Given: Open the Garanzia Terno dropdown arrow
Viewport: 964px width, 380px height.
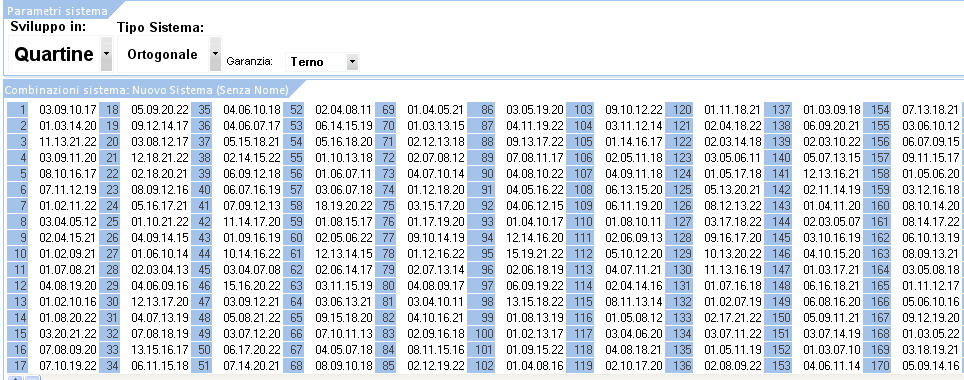Looking at the screenshot, I should (x=352, y=61).
